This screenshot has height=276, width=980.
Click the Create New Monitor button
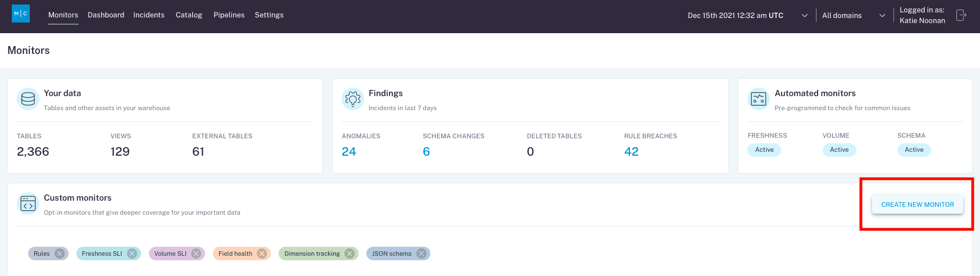point(917,205)
